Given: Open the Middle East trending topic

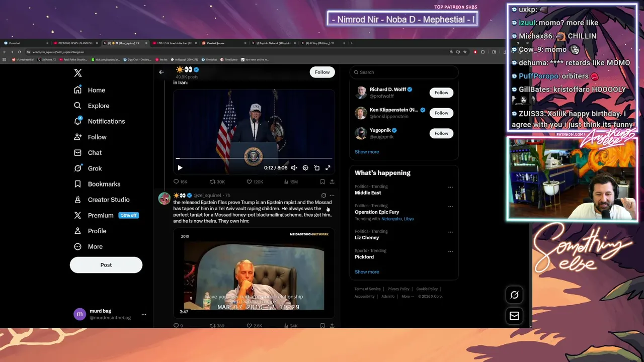Looking at the screenshot, I should (368, 193).
